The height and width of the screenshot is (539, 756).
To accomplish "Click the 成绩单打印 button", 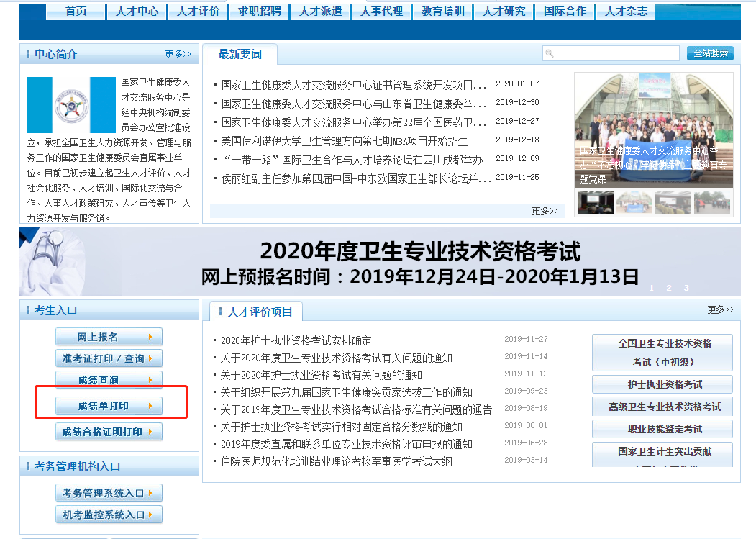I will (x=109, y=406).
